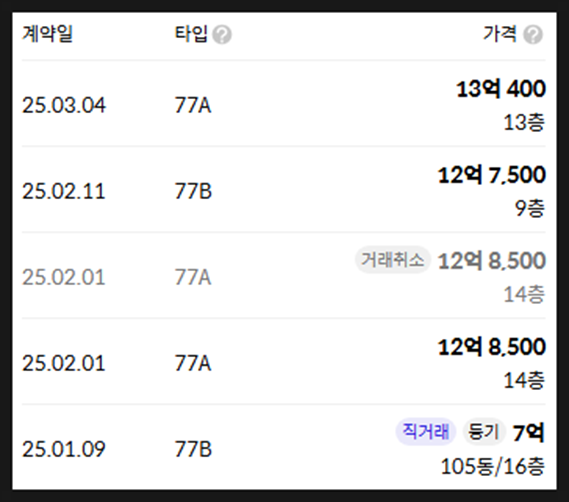Click the help icon next to 가격

[x=533, y=35]
